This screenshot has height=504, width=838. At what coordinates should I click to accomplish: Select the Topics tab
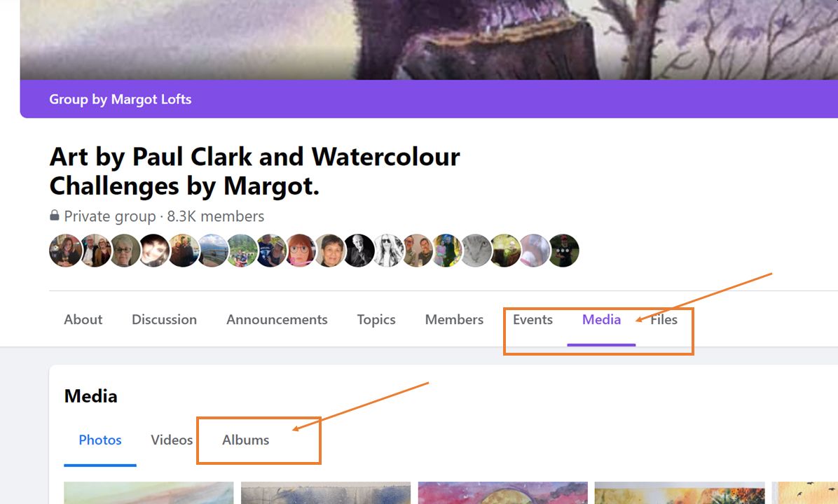pyautogui.click(x=376, y=319)
